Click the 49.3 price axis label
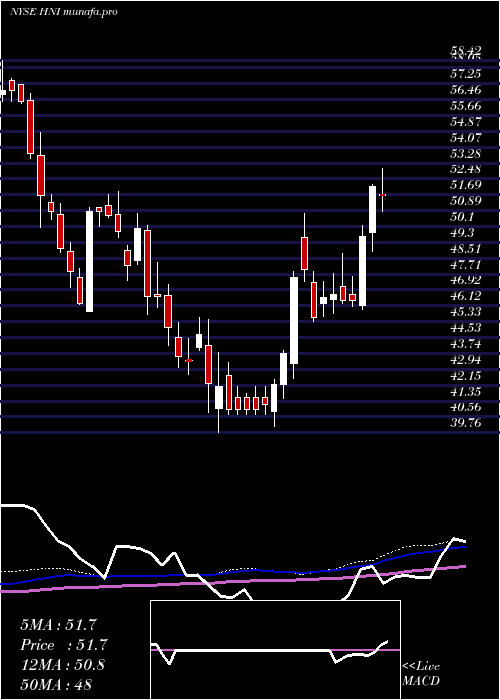This screenshot has width=500, height=700. [x=462, y=233]
